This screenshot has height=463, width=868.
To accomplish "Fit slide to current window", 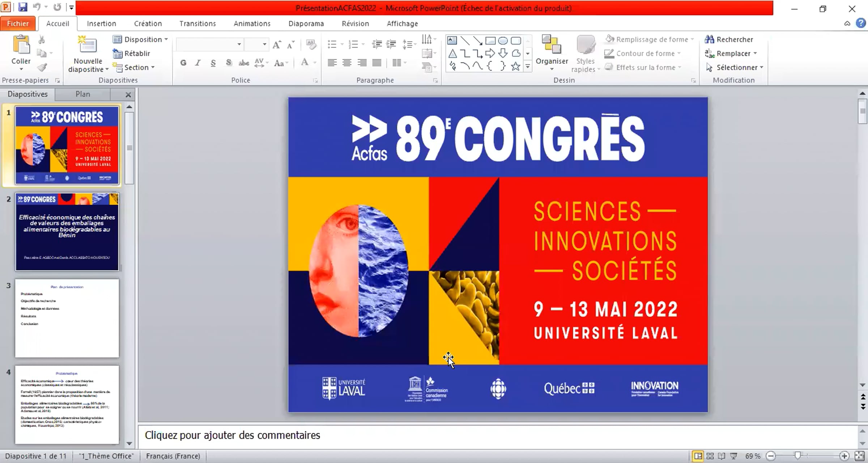I will [x=859, y=456].
